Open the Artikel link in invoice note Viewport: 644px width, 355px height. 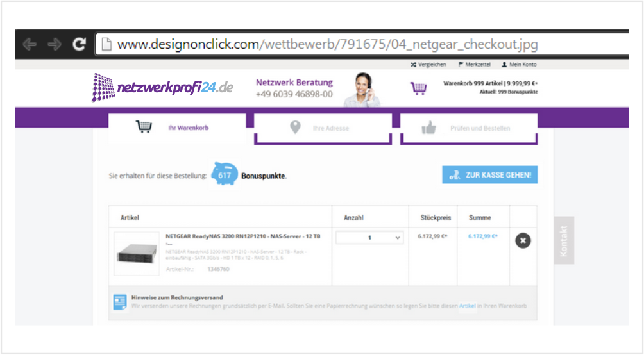[x=467, y=306]
